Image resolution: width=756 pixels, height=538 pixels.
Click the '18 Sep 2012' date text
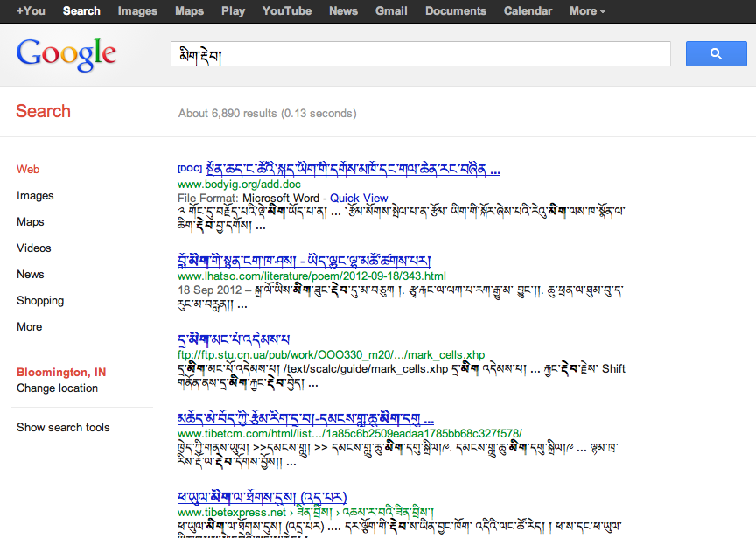(x=210, y=290)
